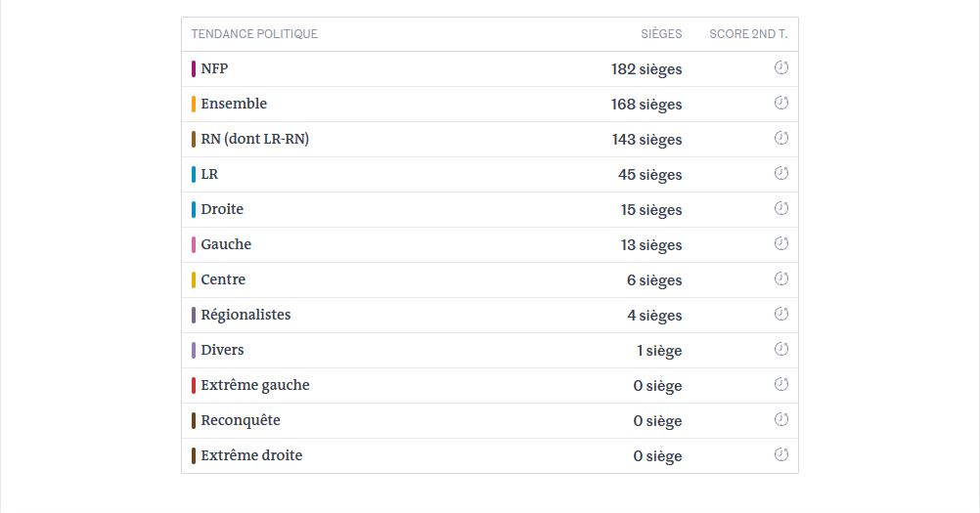Select the RN (dont LR-RN) label

coord(254,139)
